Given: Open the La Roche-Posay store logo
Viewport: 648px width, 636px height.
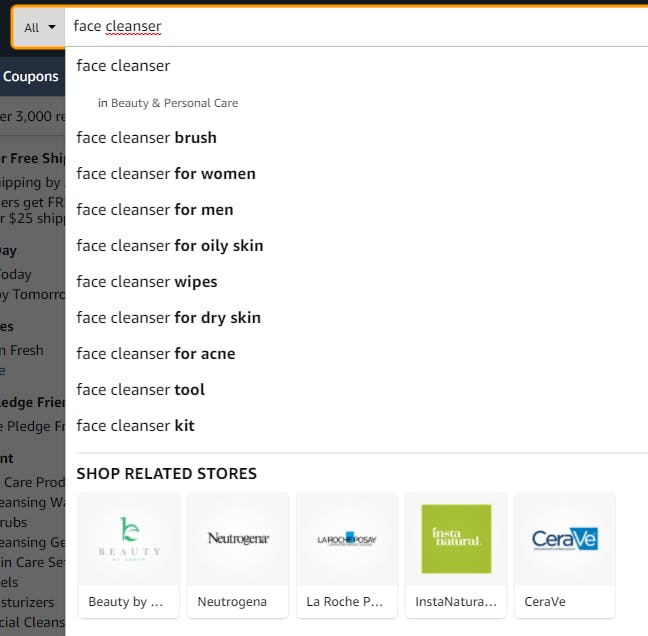Looking at the screenshot, I should (x=347, y=538).
